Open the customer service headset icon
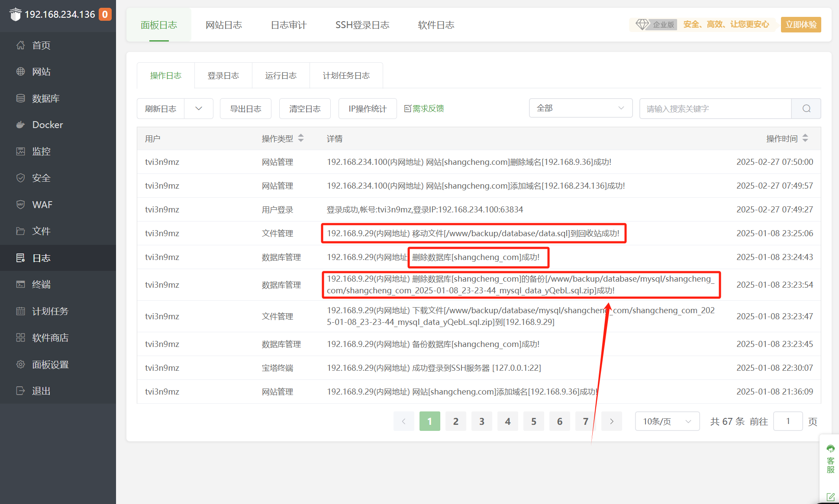Image resolution: width=839 pixels, height=504 pixels. (x=830, y=449)
